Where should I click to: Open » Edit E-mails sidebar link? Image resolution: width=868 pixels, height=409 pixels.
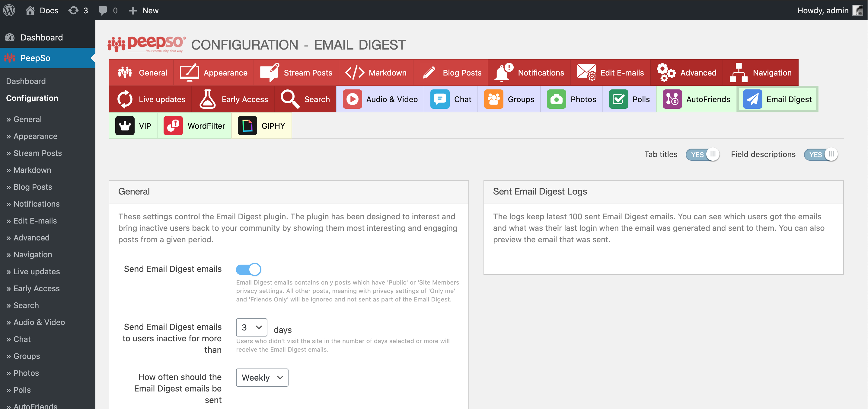coord(31,221)
